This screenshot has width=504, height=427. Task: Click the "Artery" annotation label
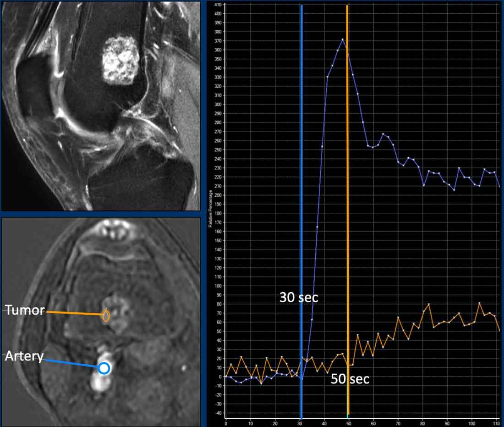point(24,355)
